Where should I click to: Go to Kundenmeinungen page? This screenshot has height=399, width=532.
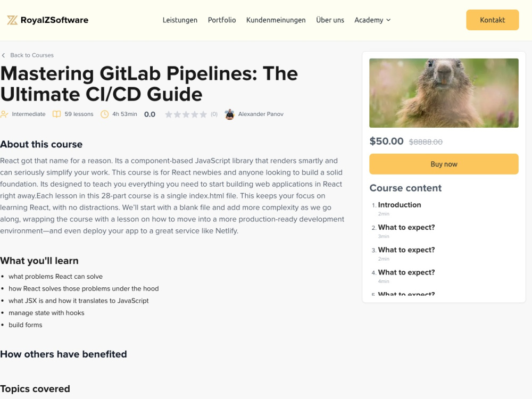click(276, 20)
